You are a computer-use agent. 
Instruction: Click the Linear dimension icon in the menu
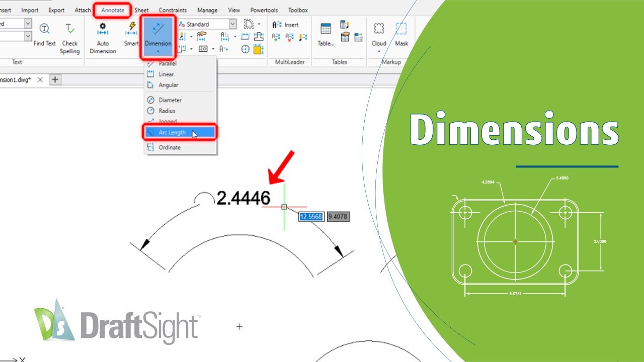click(150, 74)
